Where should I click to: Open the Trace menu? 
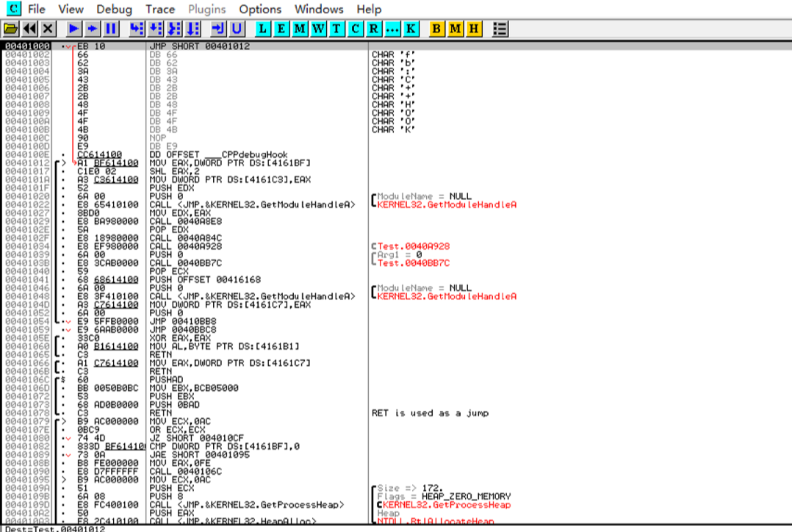point(159,9)
